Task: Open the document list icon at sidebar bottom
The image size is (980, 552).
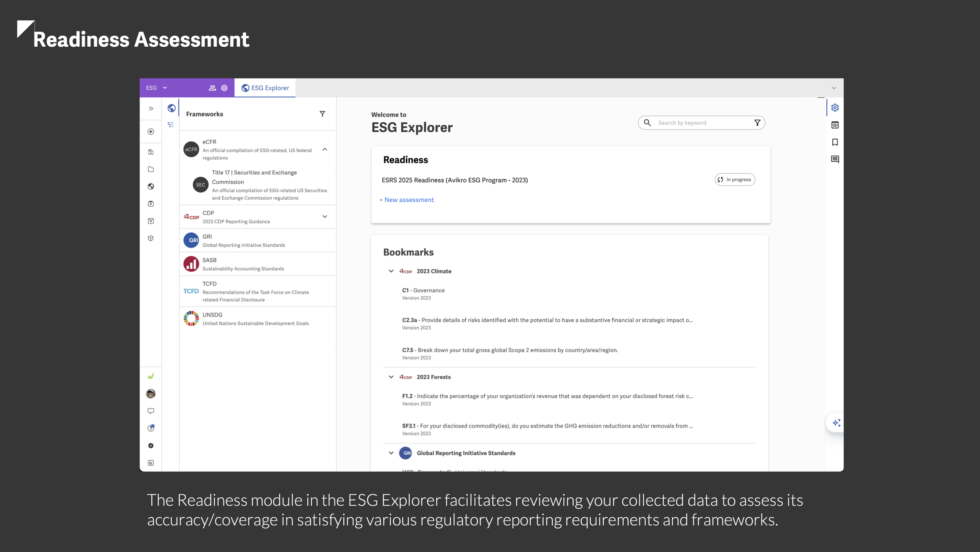Action: tap(151, 463)
